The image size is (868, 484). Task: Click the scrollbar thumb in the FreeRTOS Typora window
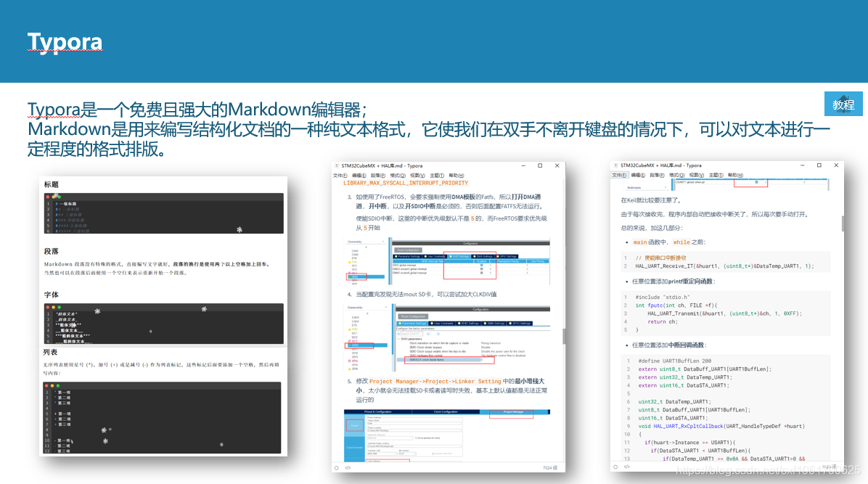click(564, 337)
